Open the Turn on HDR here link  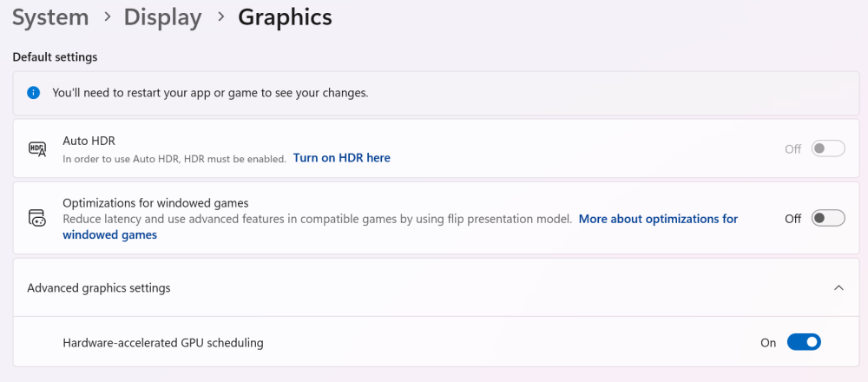(341, 158)
